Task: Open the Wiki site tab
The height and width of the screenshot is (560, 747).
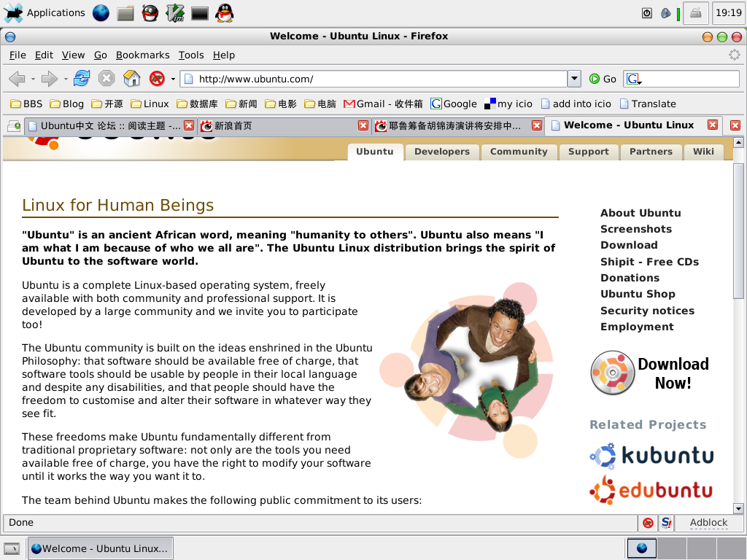Action: tap(703, 152)
